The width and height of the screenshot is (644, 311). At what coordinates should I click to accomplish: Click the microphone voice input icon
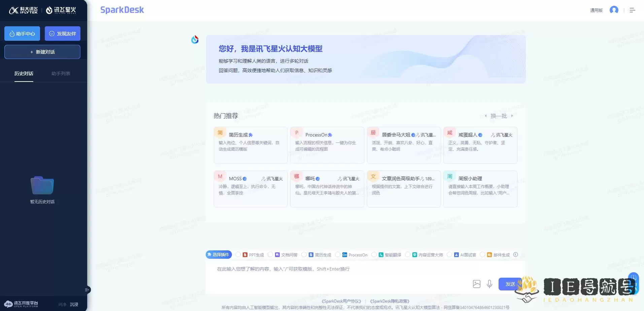pyautogui.click(x=489, y=284)
